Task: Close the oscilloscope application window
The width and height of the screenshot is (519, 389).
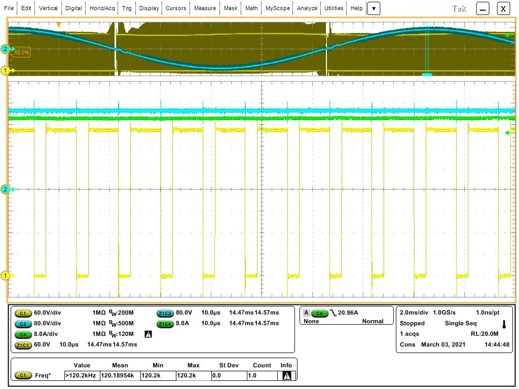Action: click(x=503, y=9)
